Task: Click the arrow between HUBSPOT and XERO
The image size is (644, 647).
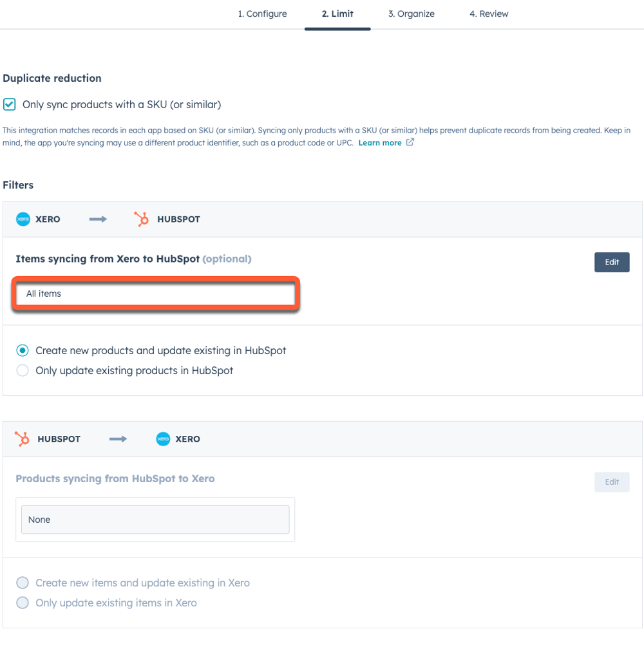Action: coord(117,438)
